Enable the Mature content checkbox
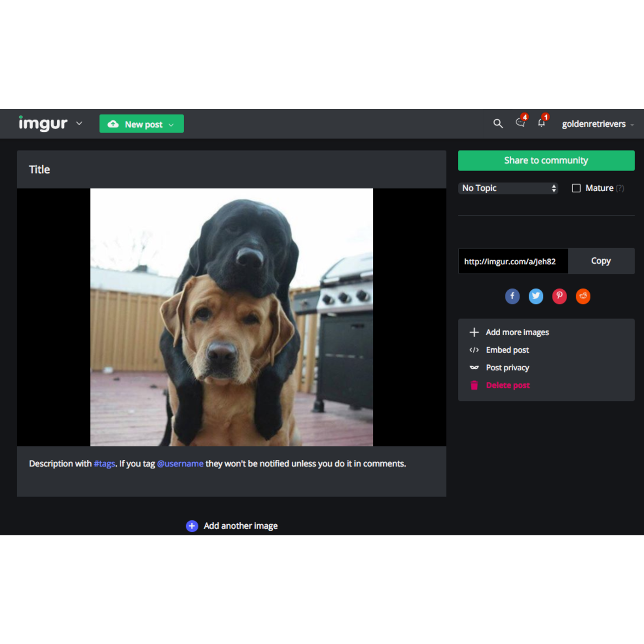 tap(576, 188)
